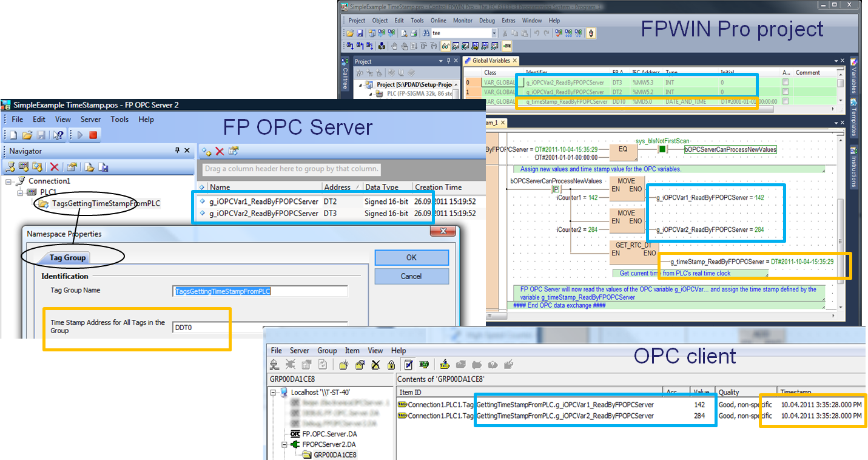Viewport: 868px width, 460px height.
Task: Open Online menu in FPWIN Pro
Action: click(439, 20)
